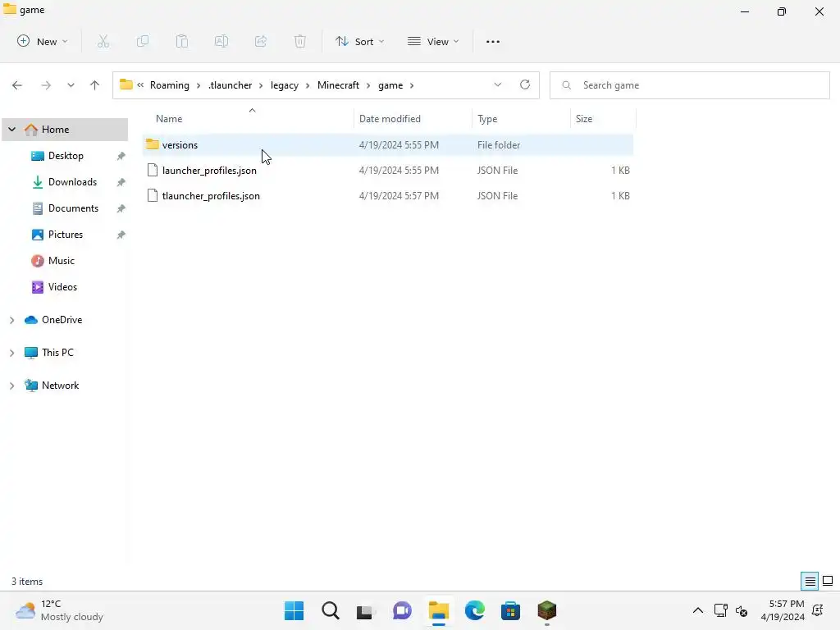Collapse the Home tree node
The image size is (840, 630).
click(11, 130)
